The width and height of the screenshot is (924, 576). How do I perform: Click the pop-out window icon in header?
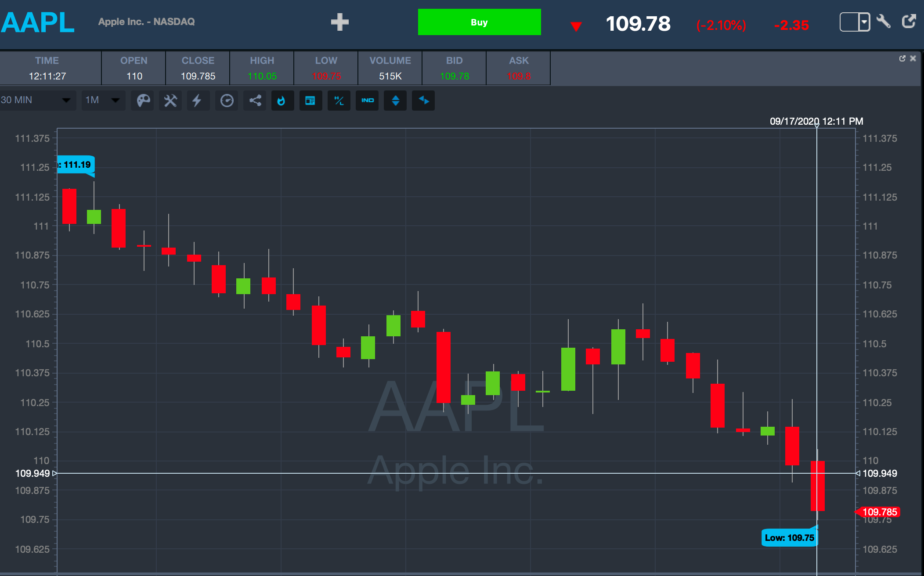pos(909,21)
